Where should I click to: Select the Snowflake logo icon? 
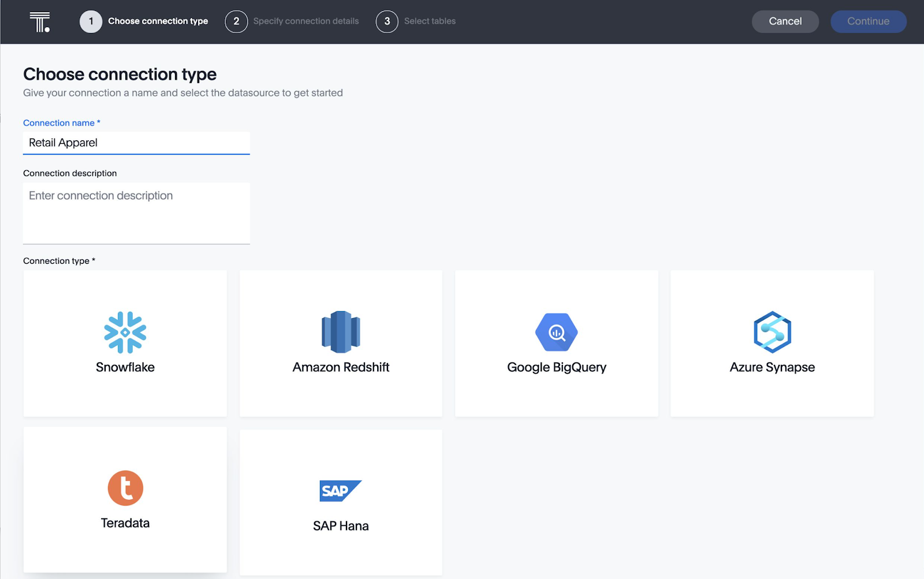tap(125, 333)
